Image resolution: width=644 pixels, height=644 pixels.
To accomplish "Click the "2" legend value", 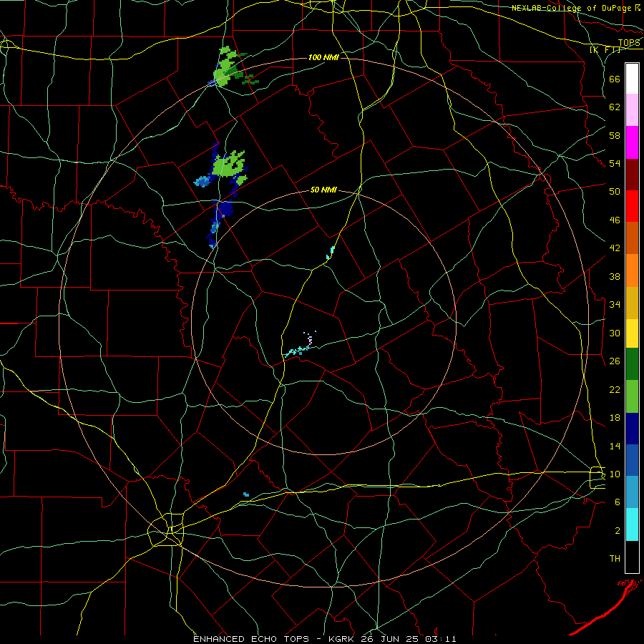I will click(x=618, y=531).
